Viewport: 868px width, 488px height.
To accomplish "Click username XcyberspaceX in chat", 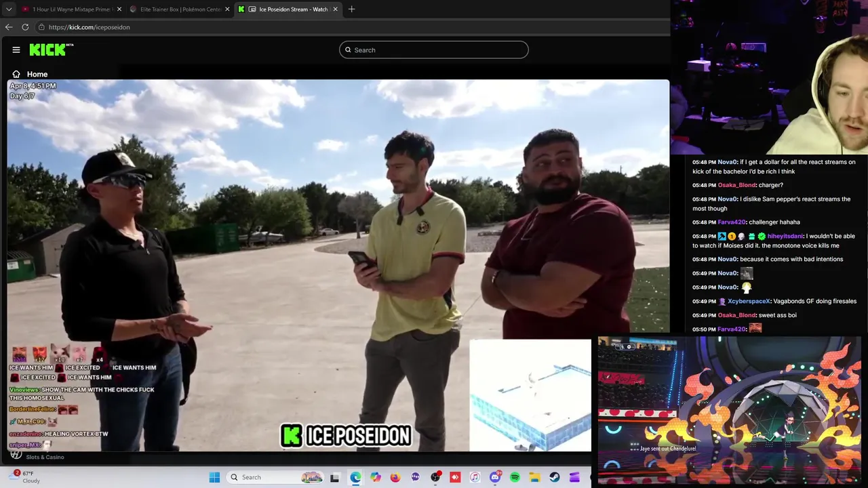I will (749, 301).
